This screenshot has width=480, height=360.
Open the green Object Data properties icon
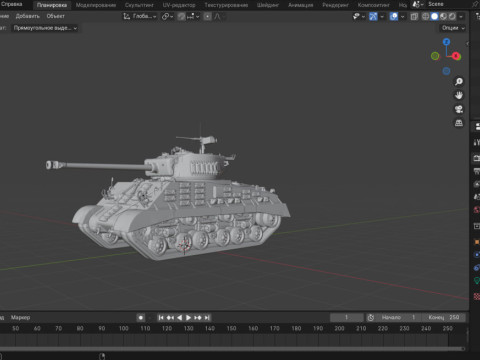coord(477,281)
